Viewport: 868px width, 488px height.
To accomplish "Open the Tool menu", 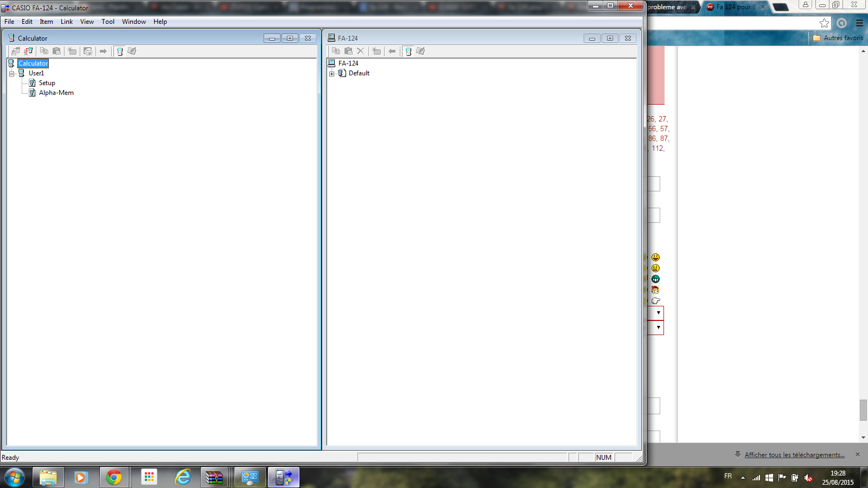I will pos(108,22).
